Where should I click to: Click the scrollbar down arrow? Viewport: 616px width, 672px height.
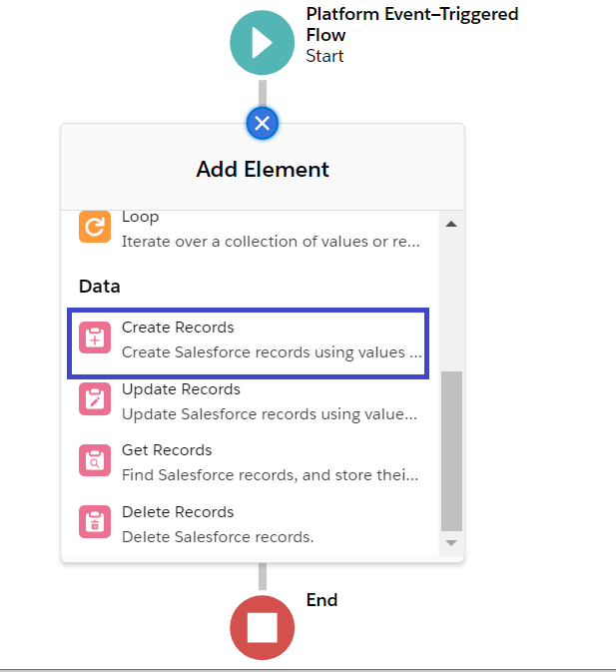click(450, 542)
